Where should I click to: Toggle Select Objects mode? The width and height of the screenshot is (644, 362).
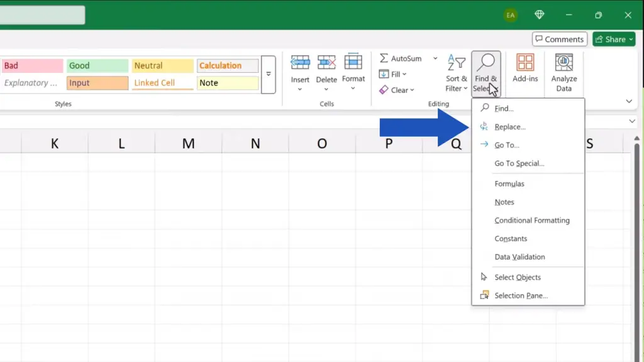[x=517, y=277]
